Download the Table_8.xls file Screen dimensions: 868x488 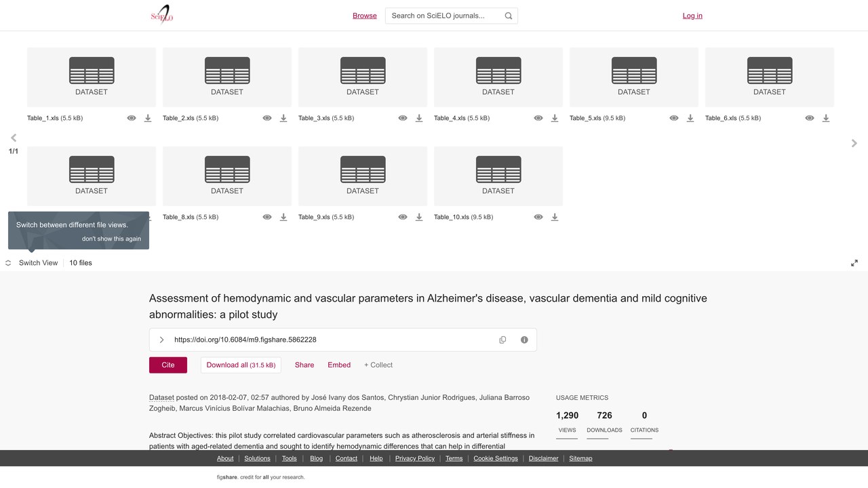pos(283,217)
